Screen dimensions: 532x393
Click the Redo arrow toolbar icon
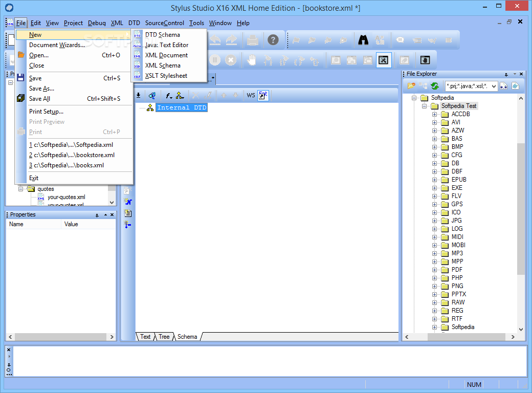click(x=231, y=40)
